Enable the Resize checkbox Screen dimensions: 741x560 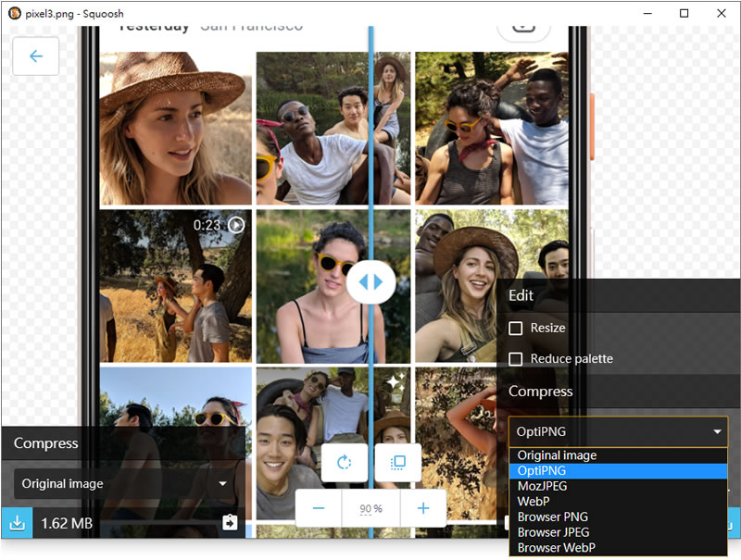tap(516, 329)
